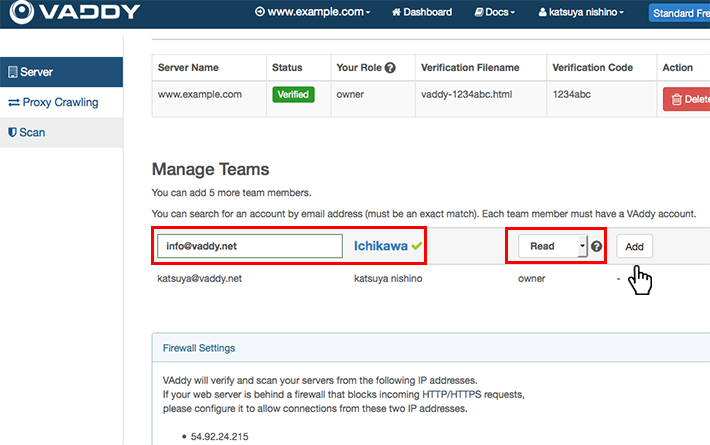Select the katsuya@vaddy.net email text
This screenshot has height=445, width=710.
[199, 278]
